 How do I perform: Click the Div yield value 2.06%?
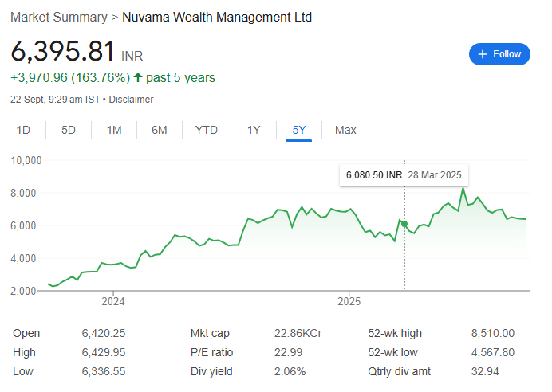(x=290, y=371)
